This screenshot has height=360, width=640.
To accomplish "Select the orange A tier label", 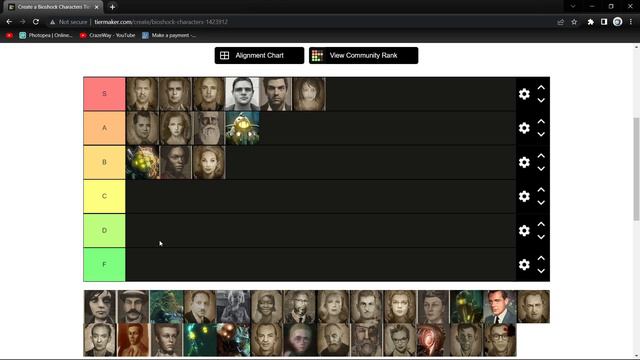I will [x=104, y=128].
